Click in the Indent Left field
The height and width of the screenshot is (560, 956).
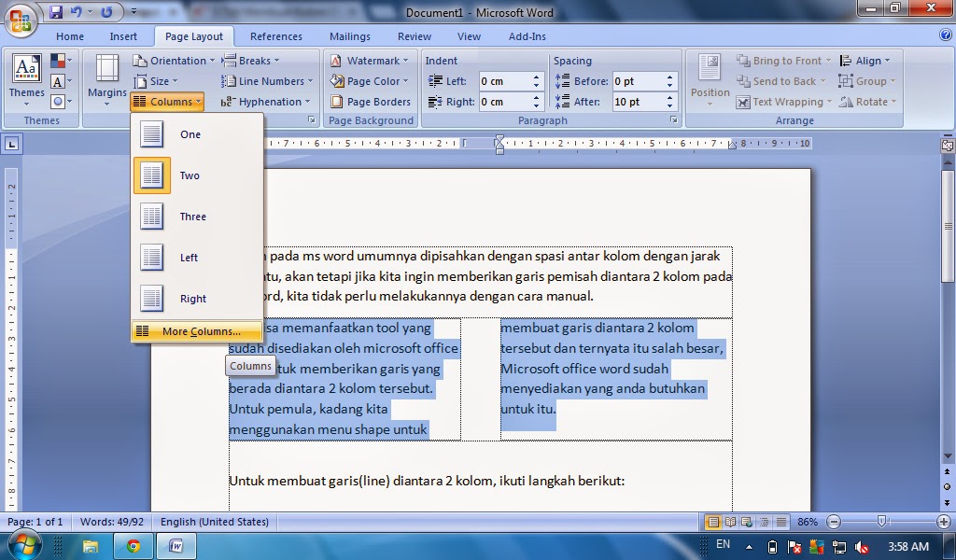pos(503,81)
